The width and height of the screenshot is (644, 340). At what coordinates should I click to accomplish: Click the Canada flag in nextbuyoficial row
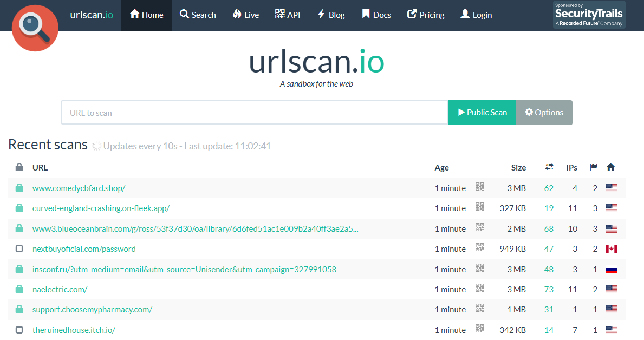(612, 249)
